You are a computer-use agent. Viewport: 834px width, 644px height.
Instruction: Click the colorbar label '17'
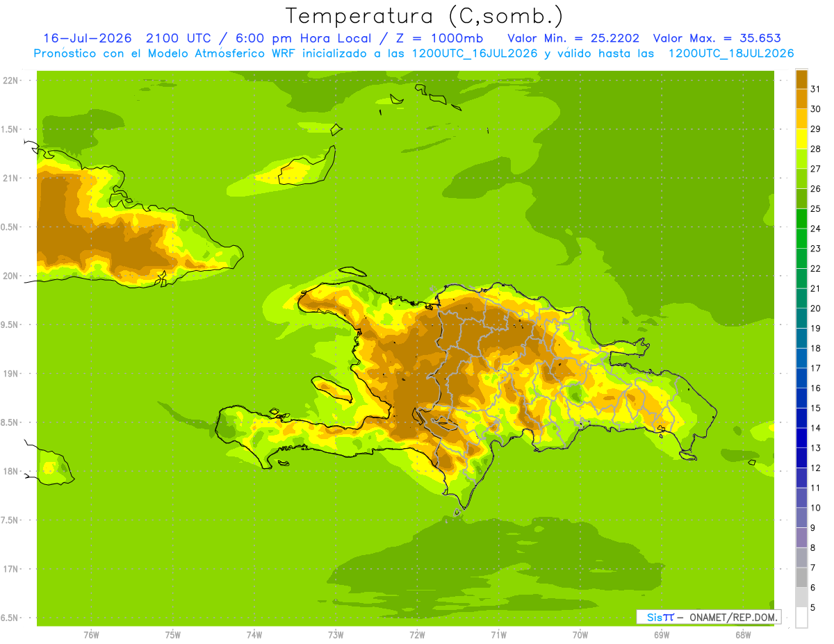click(815, 368)
